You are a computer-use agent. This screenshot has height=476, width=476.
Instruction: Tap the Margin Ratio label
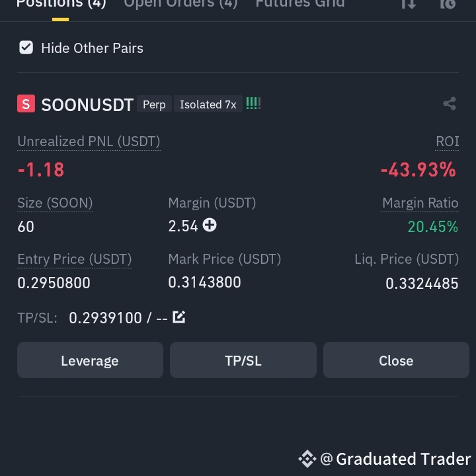click(420, 203)
